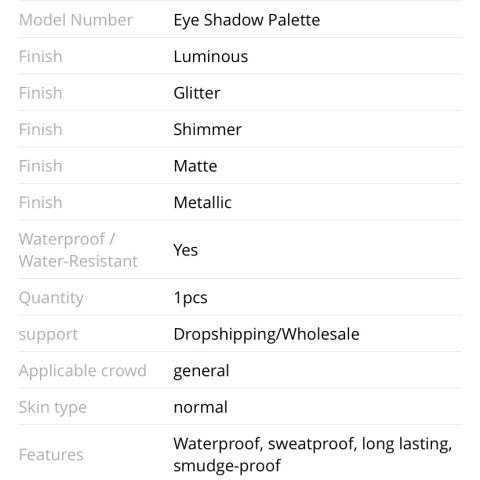Click the support label
The height and width of the screenshot is (480, 480).
pos(48,335)
